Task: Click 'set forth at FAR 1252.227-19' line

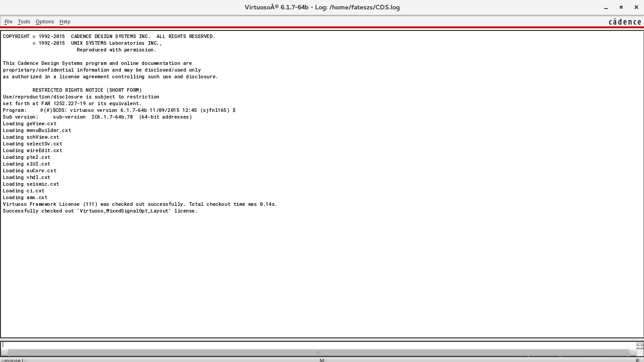Action: click(72, 103)
